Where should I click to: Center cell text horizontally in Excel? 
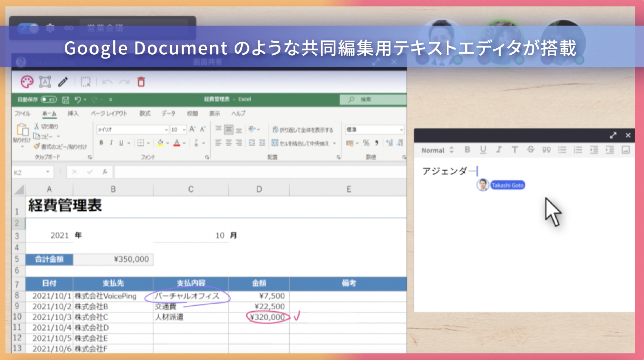(x=228, y=143)
